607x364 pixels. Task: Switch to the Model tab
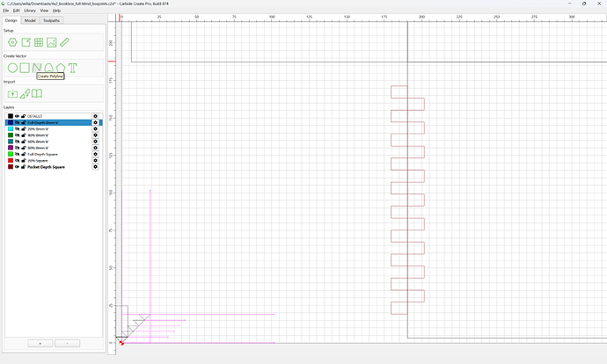point(30,20)
